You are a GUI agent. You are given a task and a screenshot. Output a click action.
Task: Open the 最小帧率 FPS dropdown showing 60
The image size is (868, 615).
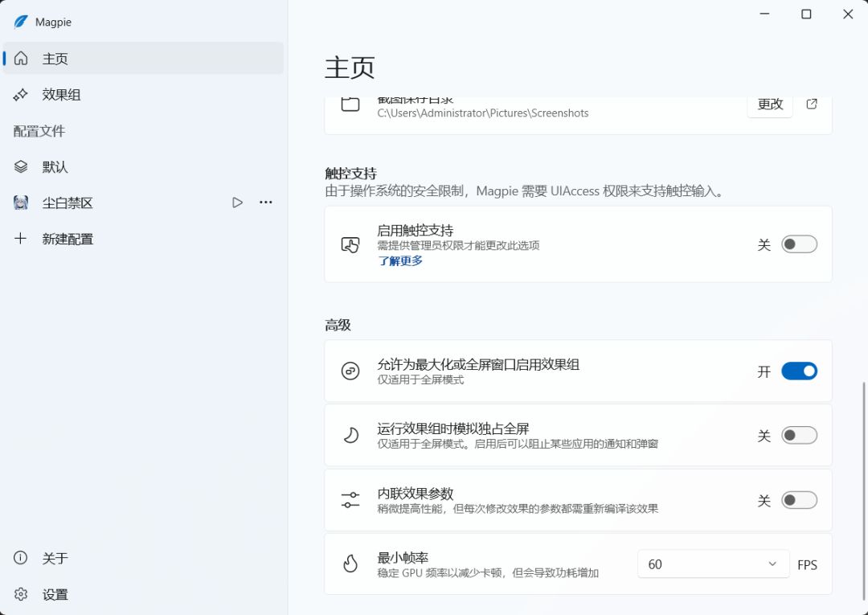click(713, 564)
